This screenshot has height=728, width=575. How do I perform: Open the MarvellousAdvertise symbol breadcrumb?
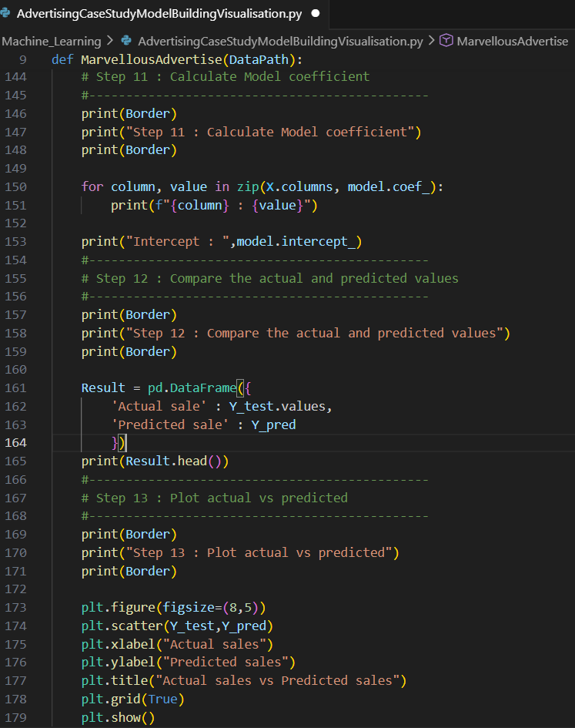[512, 42]
